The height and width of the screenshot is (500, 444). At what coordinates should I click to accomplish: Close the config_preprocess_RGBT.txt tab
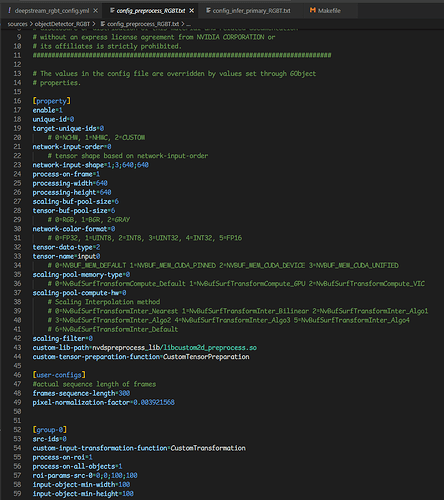tap(192, 11)
